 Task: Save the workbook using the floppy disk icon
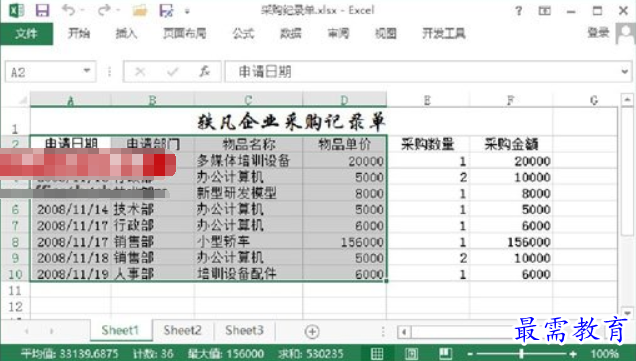[42, 11]
